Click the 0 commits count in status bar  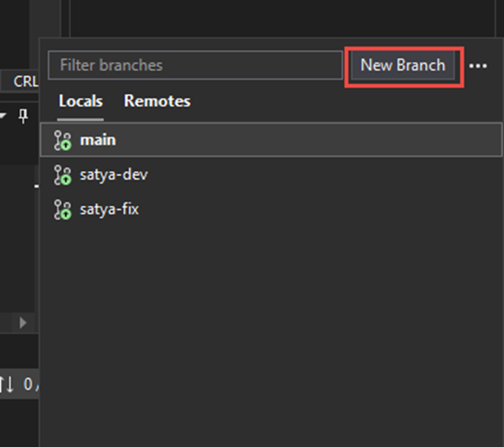(28, 384)
